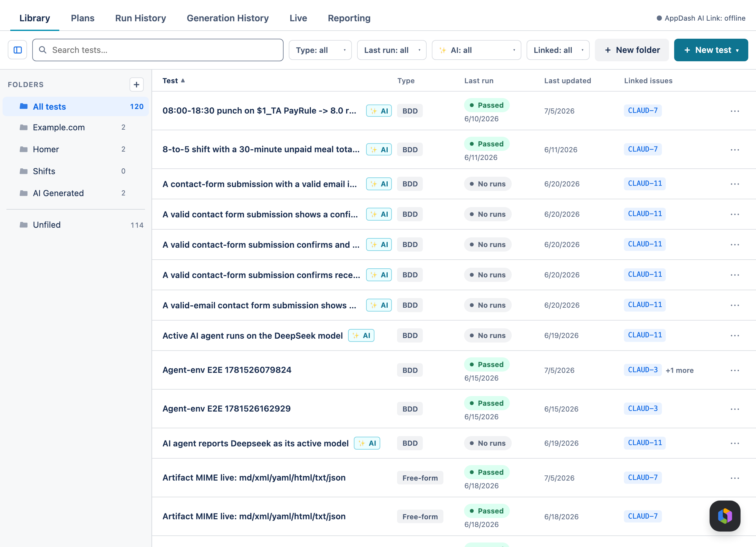Viewport: 756px width, 547px height.
Task: Click the Unfiled count 114
Action: [137, 225]
